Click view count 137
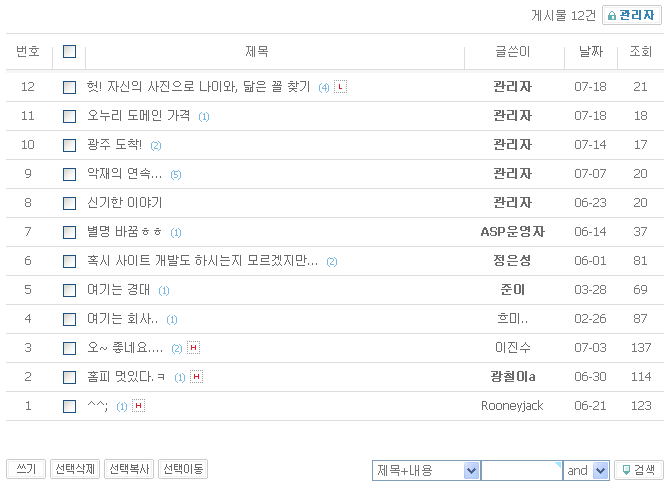The height and width of the screenshot is (494, 670). click(641, 348)
